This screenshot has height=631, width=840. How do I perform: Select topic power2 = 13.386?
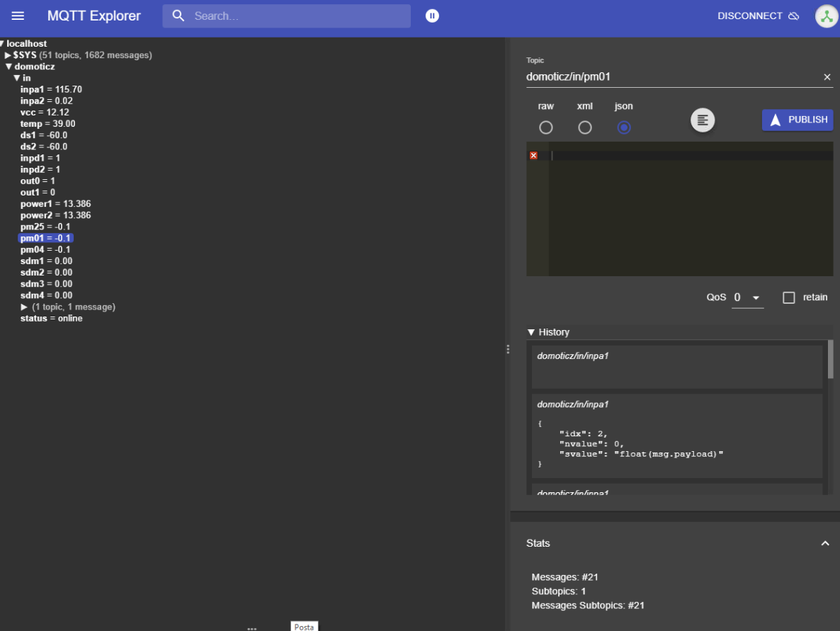[56, 215]
